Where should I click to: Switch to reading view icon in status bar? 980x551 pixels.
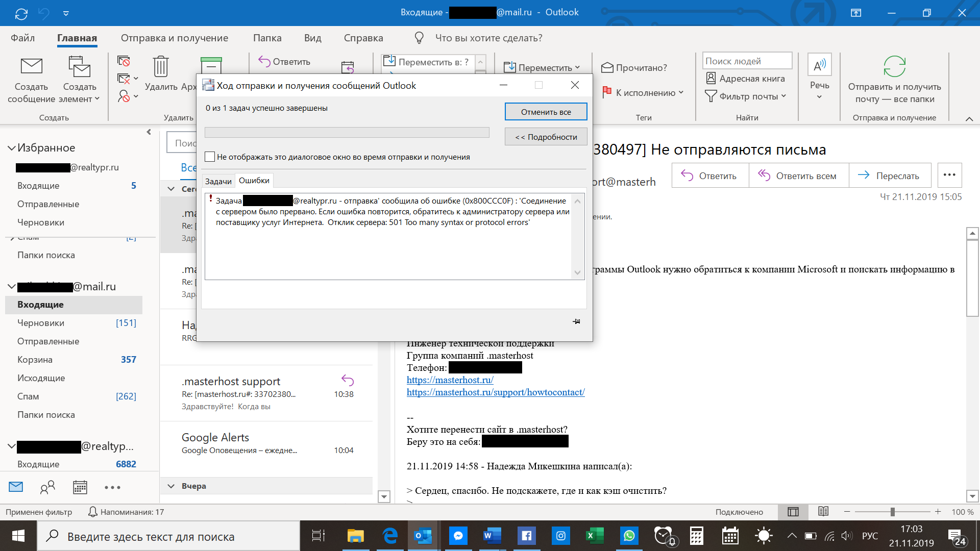coord(823,512)
